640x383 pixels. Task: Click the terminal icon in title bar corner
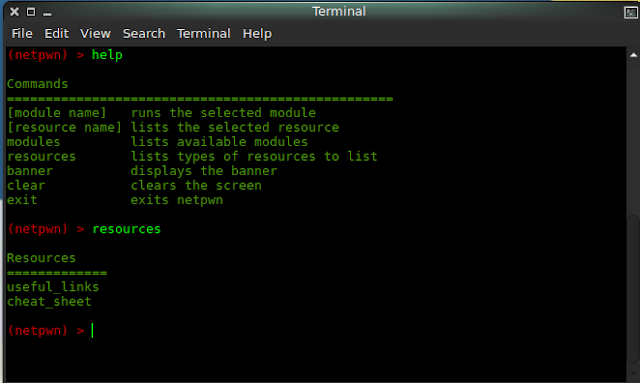click(631, 12)
